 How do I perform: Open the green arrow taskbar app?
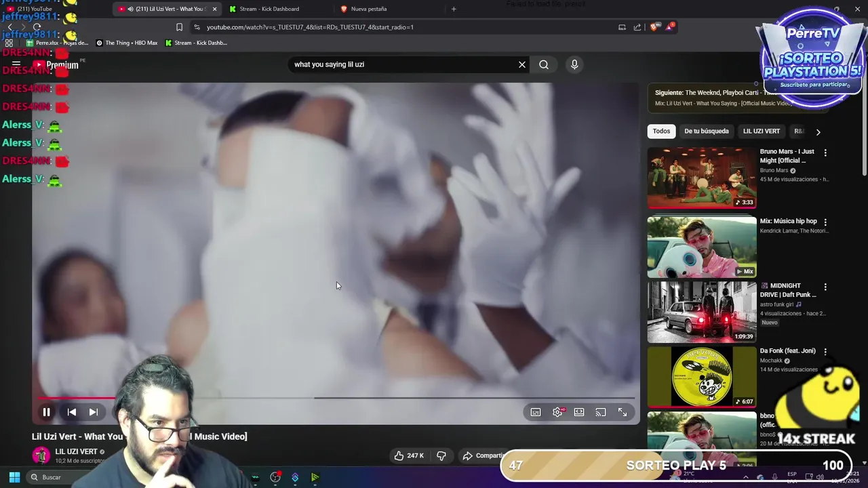tap(315, 477)
